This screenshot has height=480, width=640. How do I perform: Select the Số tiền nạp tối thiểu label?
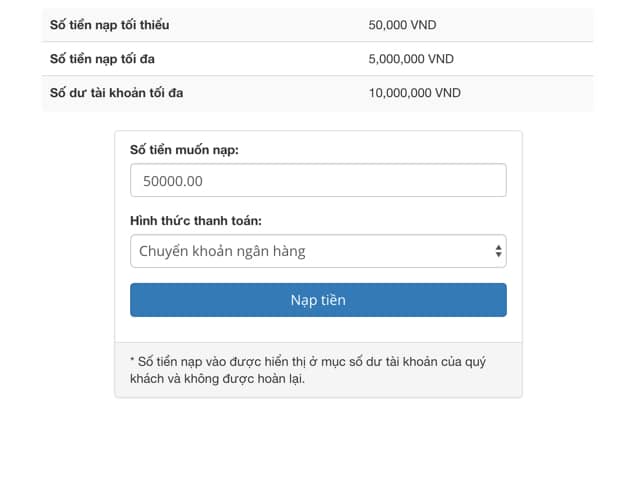(x=109, y=25)
